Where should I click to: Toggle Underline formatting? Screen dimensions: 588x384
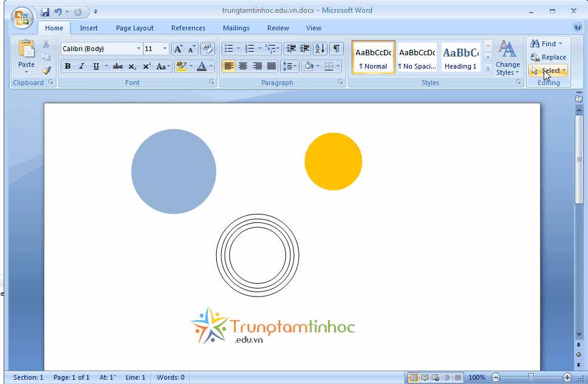[96, 66]
